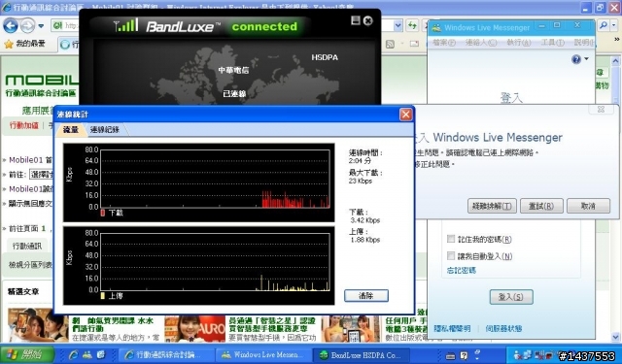Click the Internet Explorer forward arrow button
The image size is (622, 364).
coord(27,26)
